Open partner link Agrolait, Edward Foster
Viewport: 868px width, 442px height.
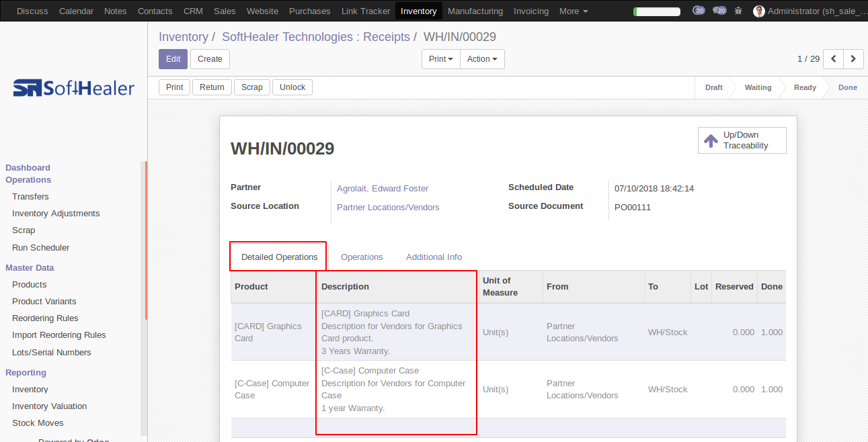tap(383, 189)
